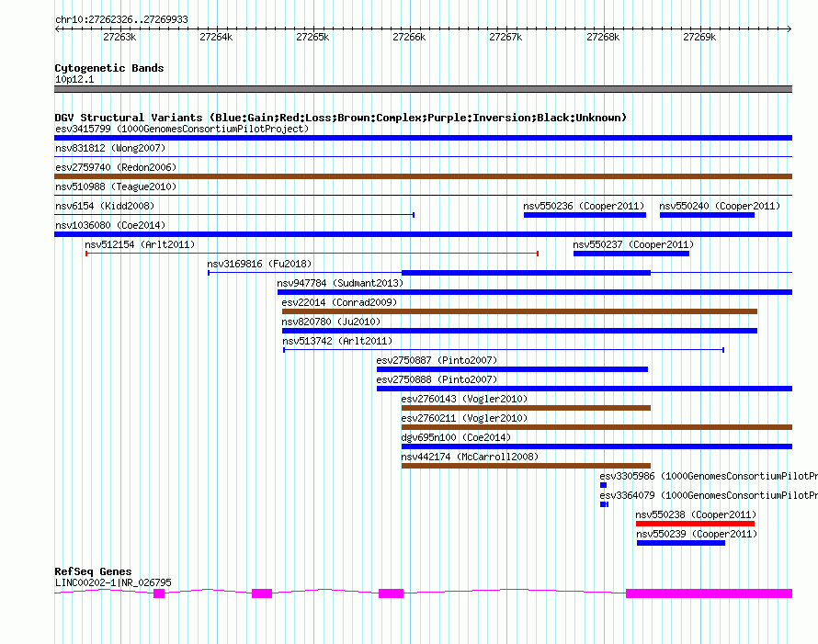Select the brown esv22014 bar
Screen dimensions: 818x644
click(x=519, y=311)
